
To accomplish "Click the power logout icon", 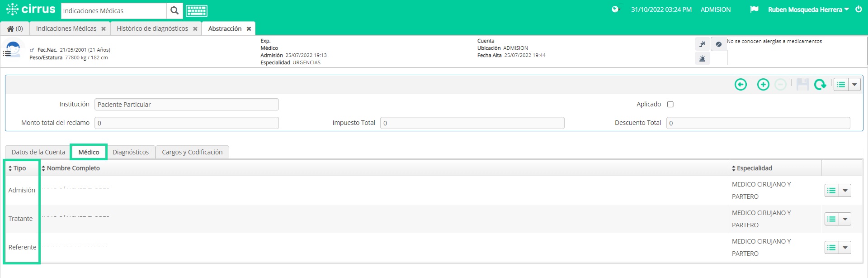I will pyautogui.click(x=859, y=9).
